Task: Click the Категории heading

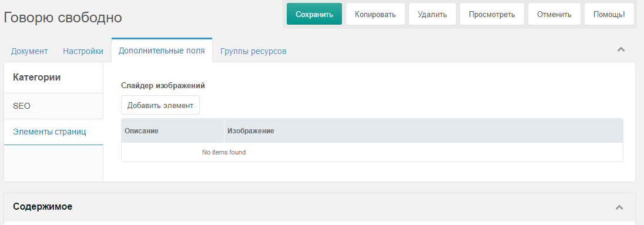Action: [x=37, y=77]
